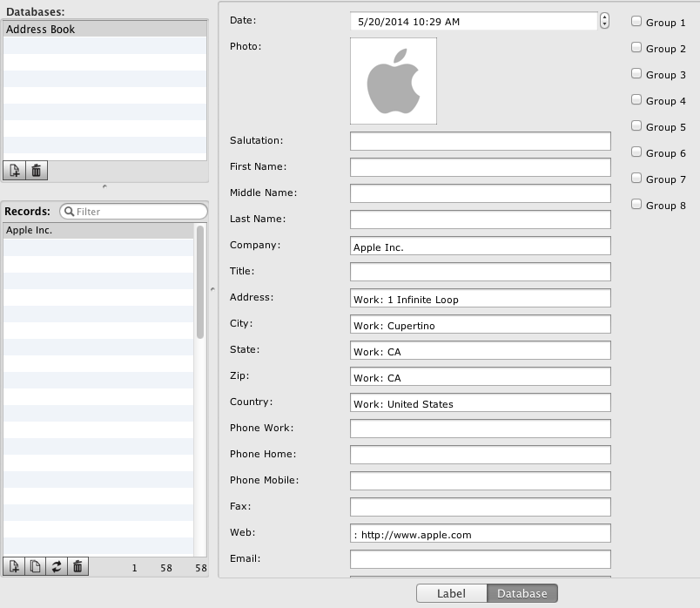The image size is (700, 608).
Task: Click the Date field value
Action: point(475,21)
